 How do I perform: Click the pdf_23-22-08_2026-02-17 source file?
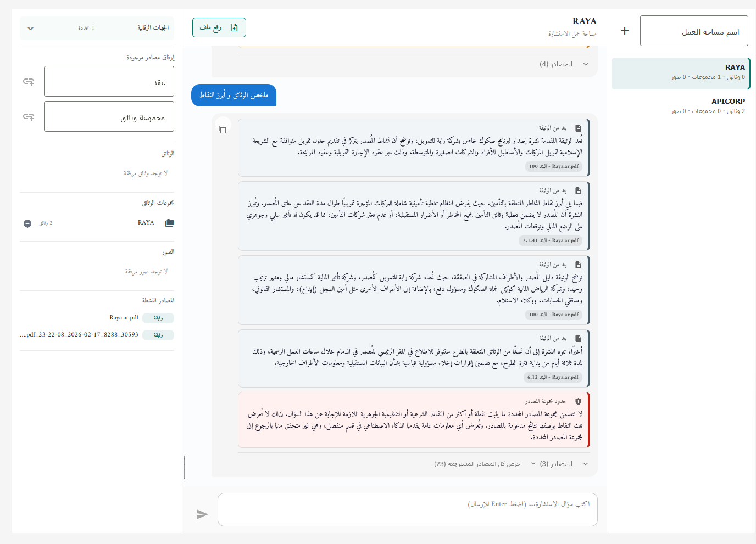coord(79,334)
